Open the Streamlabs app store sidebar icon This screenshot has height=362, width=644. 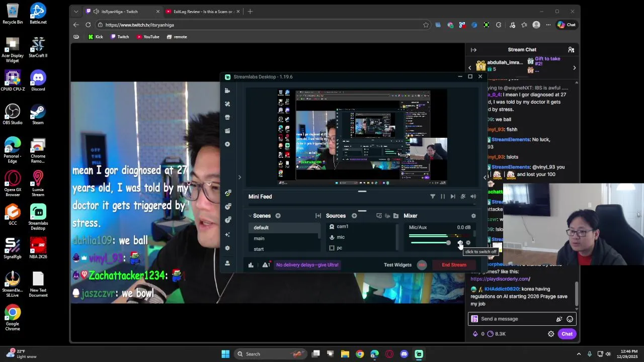coord(227,117)
